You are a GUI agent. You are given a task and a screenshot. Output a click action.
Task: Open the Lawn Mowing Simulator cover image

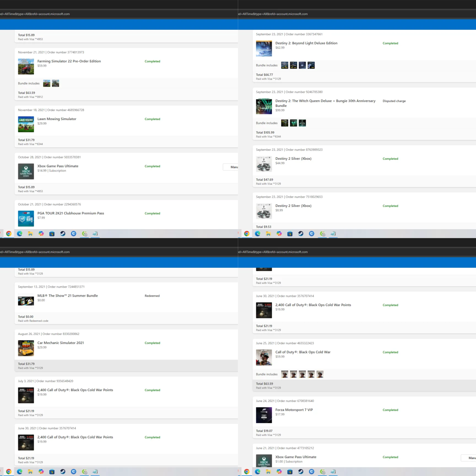click(x=26, y=124)
